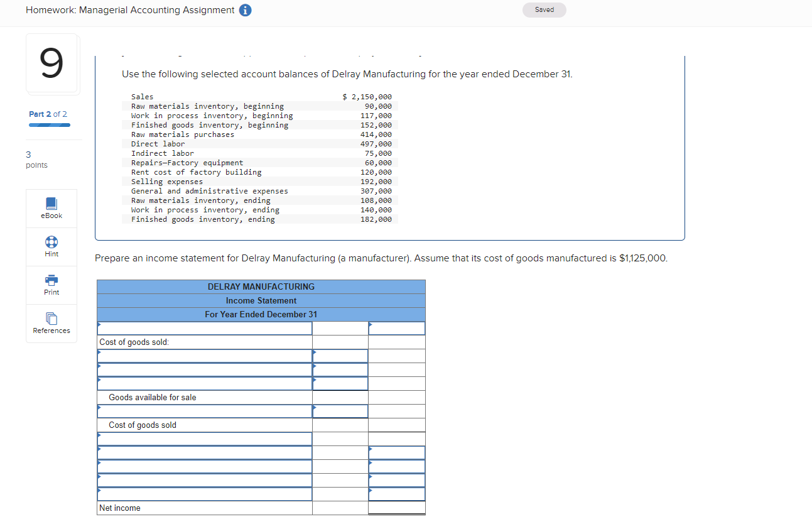Image resolution: width=812 pixels, height=524 pixels.
Task: Click the 'DELRAY MANUFACTURING' table header
Action: (261, 287)
